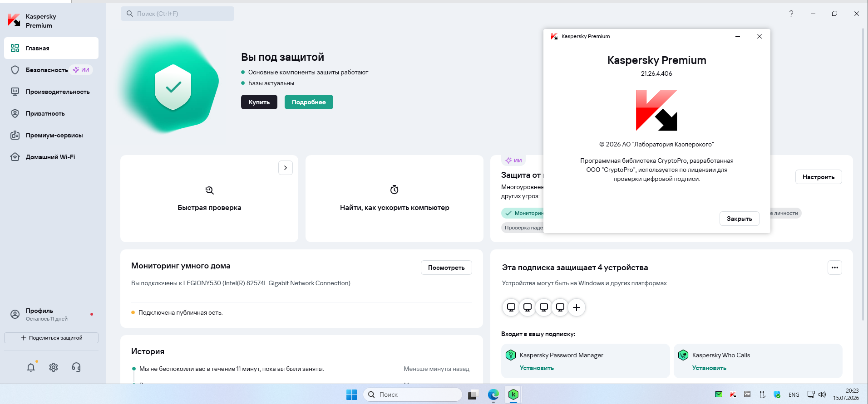Click the Основные компоненты защиты работают line
This screenshot has height=404, width=868.
(x=308, y=72)
